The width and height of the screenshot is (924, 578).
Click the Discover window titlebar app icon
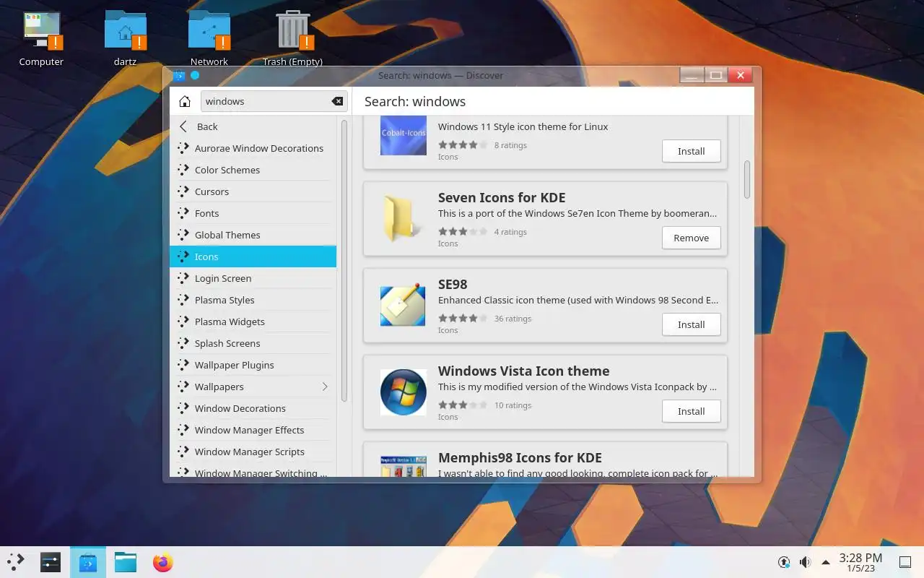coord(179,75)
